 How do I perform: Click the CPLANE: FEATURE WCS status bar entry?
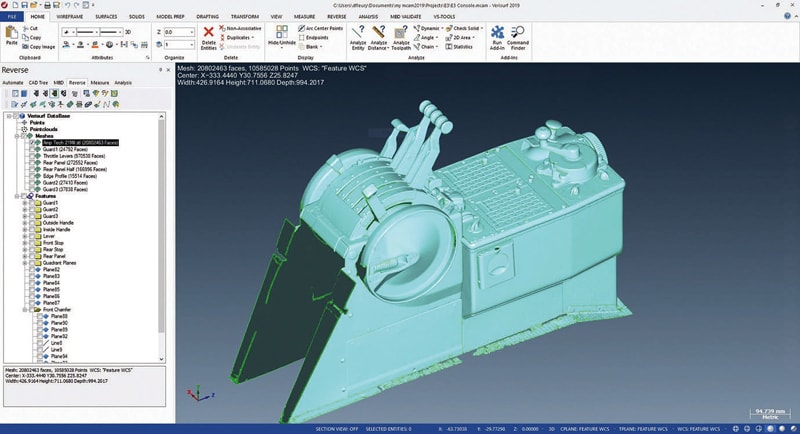(x=585, y=429)
